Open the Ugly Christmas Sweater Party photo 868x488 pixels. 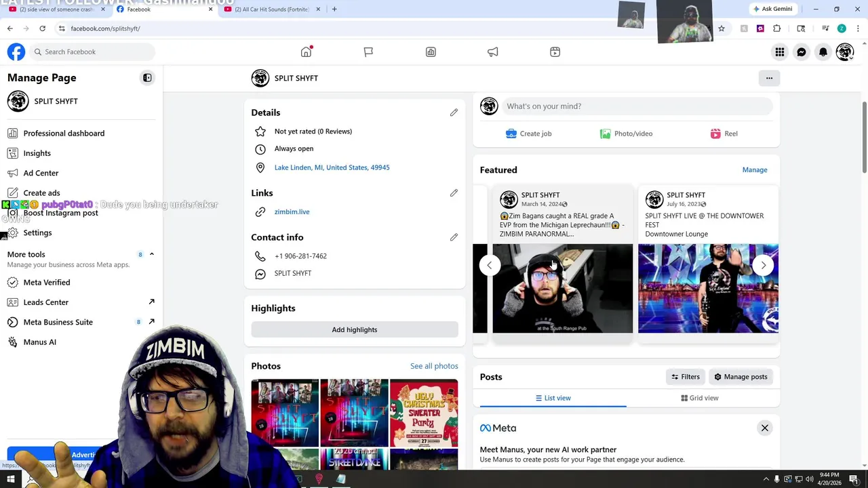pyautogui.click(x=424, y=413)
